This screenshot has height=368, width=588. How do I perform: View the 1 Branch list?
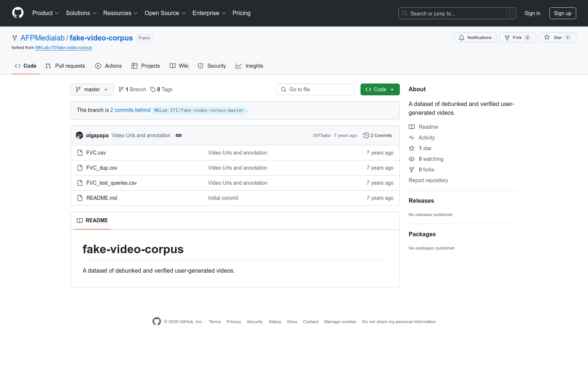click(132, 89)
